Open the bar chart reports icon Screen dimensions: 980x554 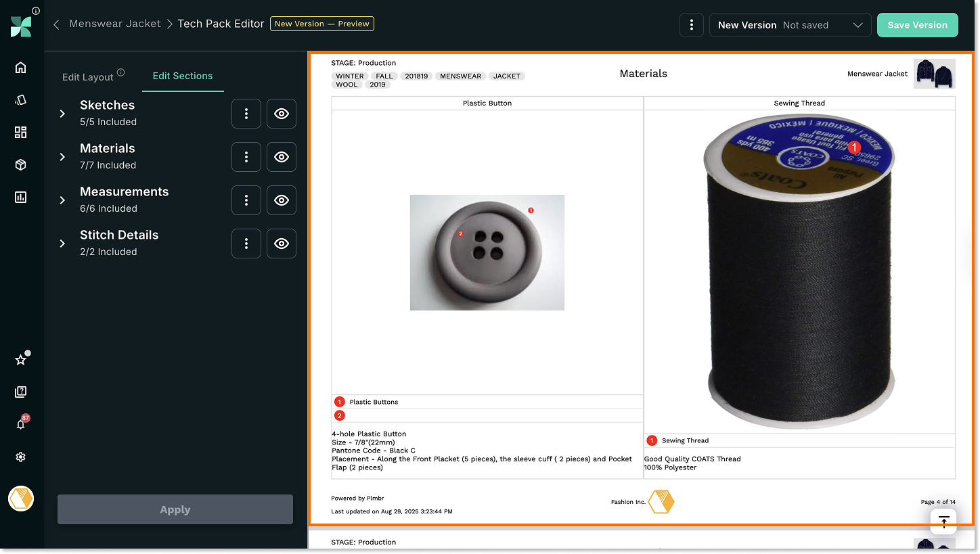tap(20, 198)
